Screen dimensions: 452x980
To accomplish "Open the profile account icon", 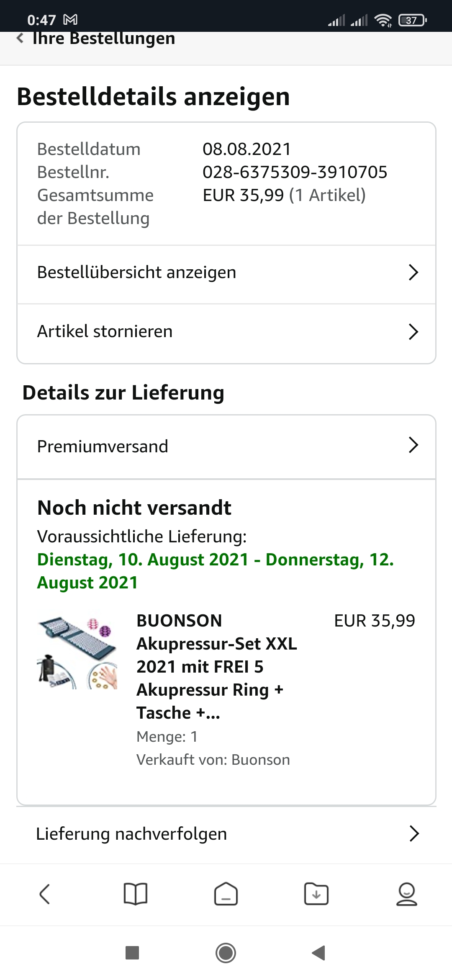I will click(x=407, y=894).
